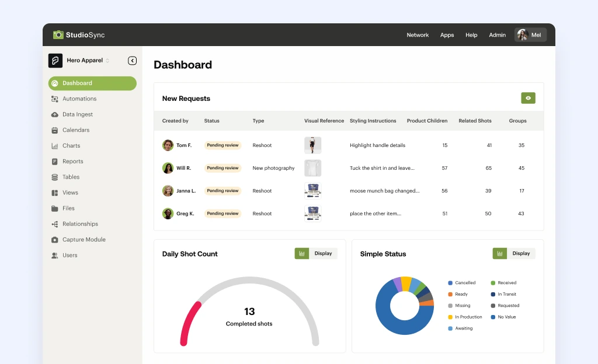598x364 pixels.
Task: Sort by the Related Shots column
Action: [475, 121]
